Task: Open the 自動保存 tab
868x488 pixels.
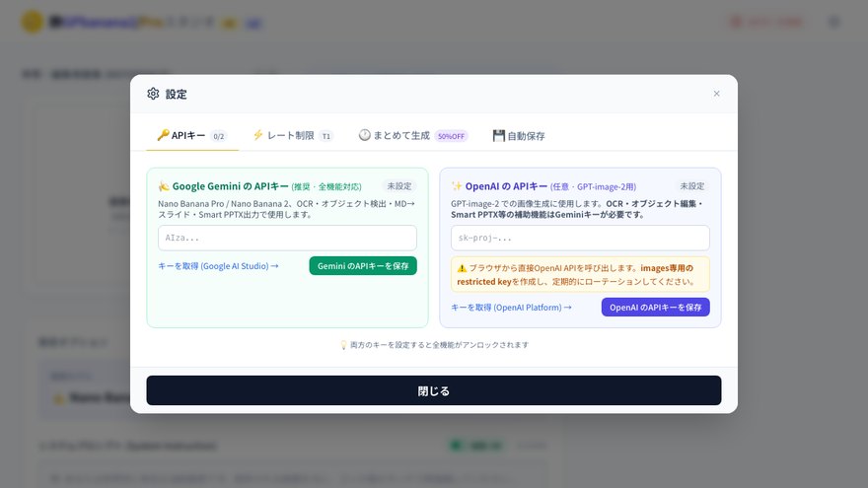Action: [x=519, y=136]
